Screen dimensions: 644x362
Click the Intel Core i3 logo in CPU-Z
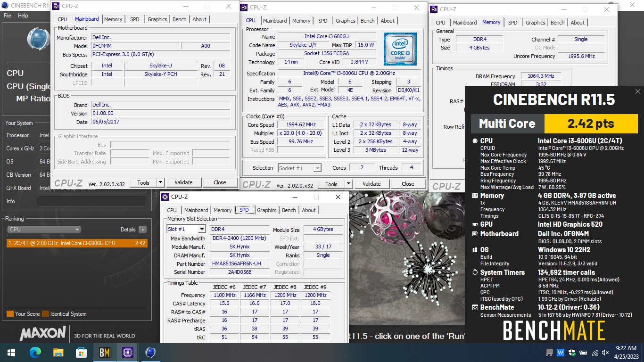tap(400, 49)
